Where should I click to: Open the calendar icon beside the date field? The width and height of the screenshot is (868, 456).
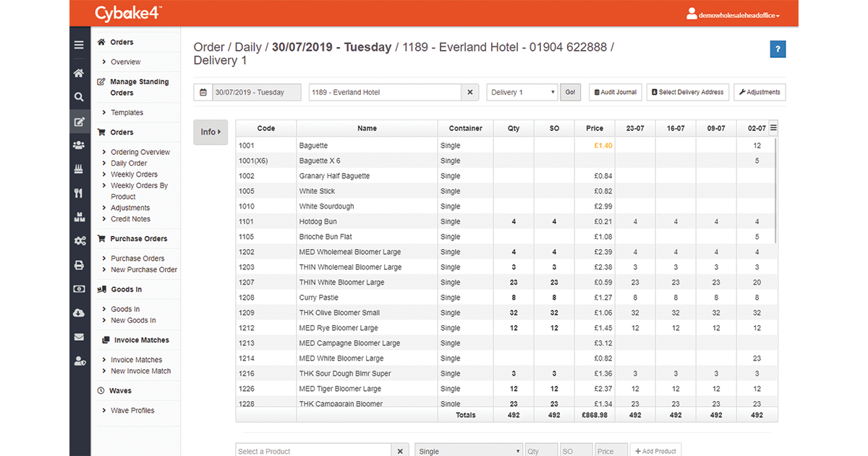[205, 92]
